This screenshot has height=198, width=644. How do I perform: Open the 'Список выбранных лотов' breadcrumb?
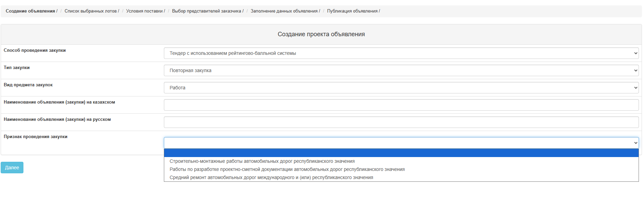coord(91,11)
